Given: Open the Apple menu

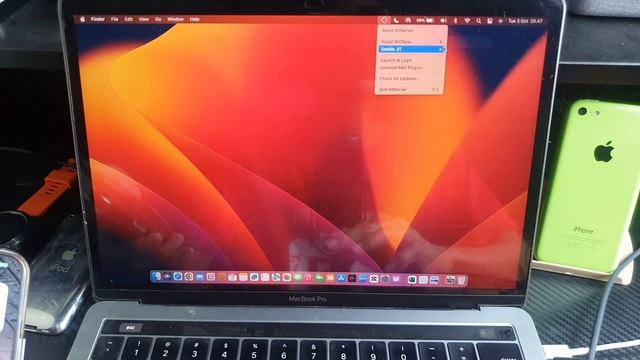Looking at the screenshot, I should 82,19.
